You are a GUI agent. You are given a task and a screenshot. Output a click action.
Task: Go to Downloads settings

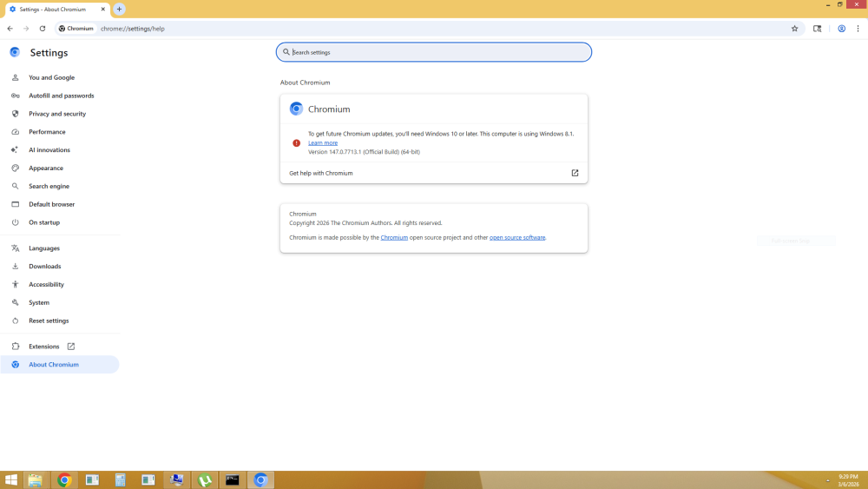[45, 267]
